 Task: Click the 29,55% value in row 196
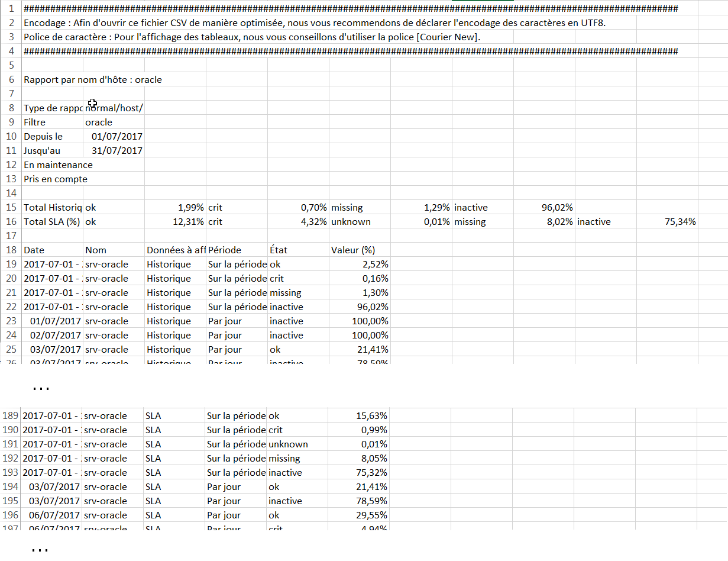(x=358, y=515)
